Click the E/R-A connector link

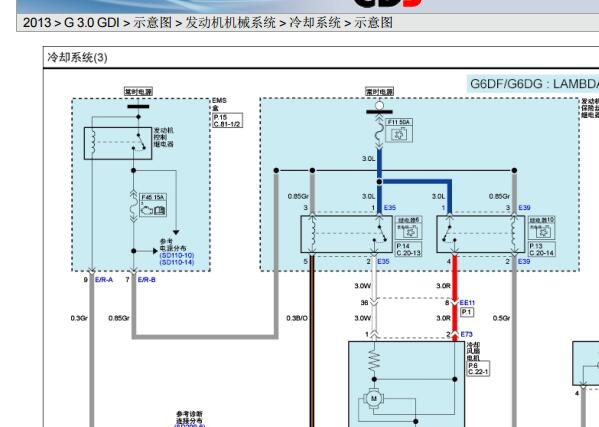tap(104, 280)
